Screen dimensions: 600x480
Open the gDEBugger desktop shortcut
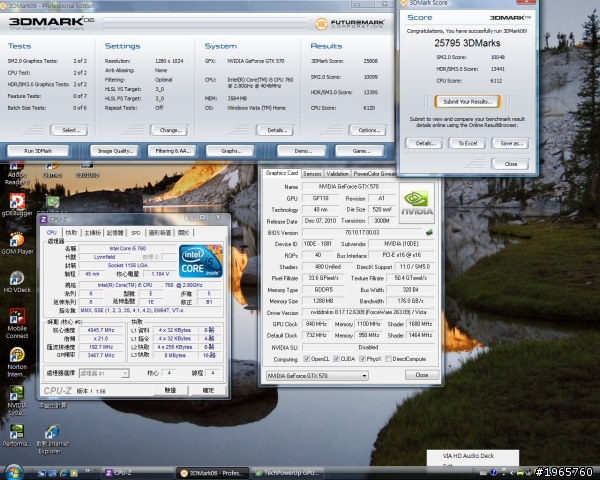click(x=17, y=204)
